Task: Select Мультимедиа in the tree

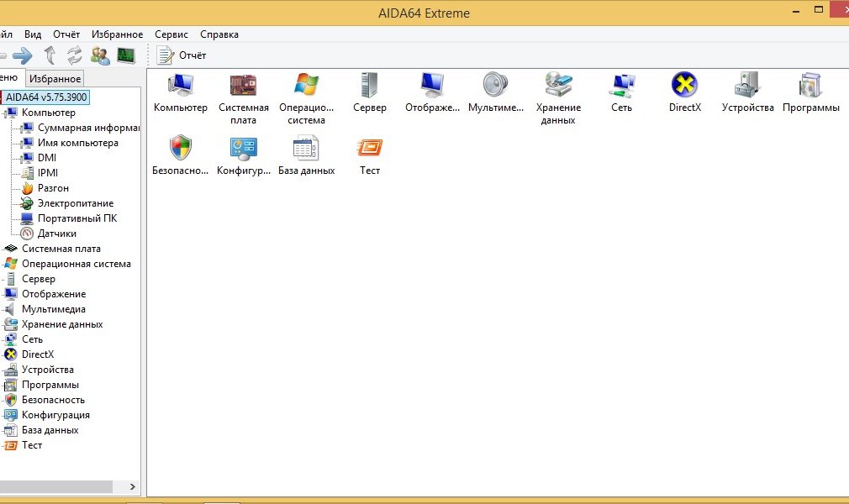Action: [x=54, y=310]
